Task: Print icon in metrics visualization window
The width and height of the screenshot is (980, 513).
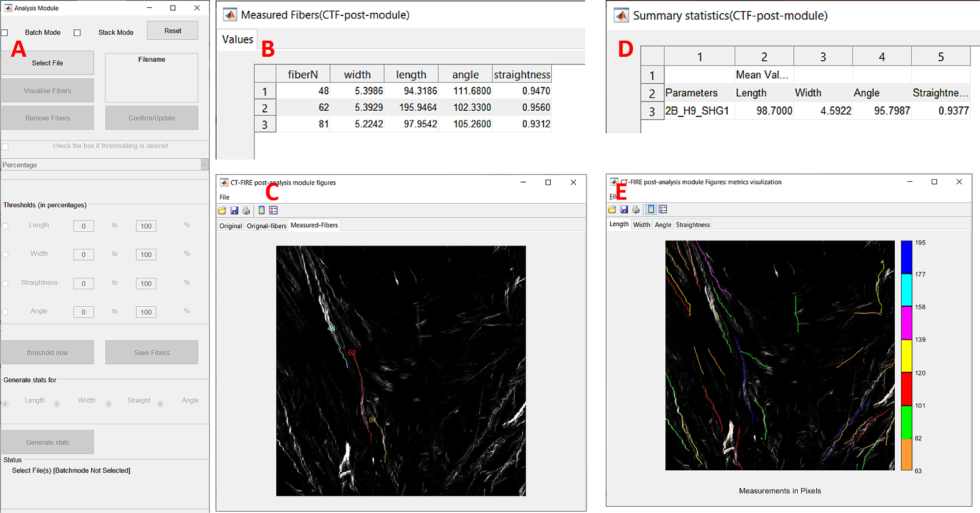Action: tap(636, 209)
